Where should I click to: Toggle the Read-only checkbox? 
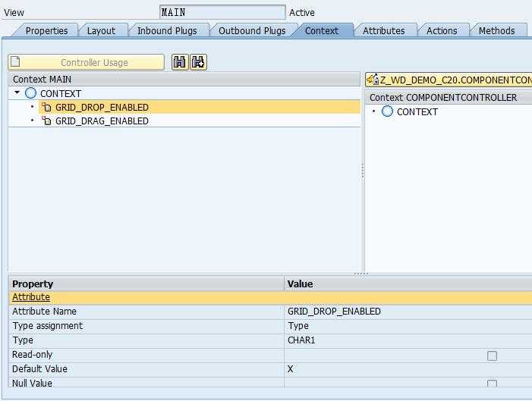[492, 356]
